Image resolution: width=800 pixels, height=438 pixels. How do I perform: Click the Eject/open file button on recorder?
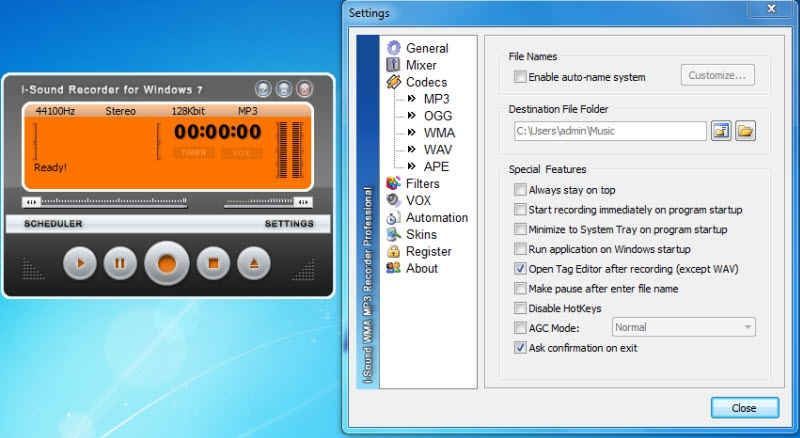254,263
